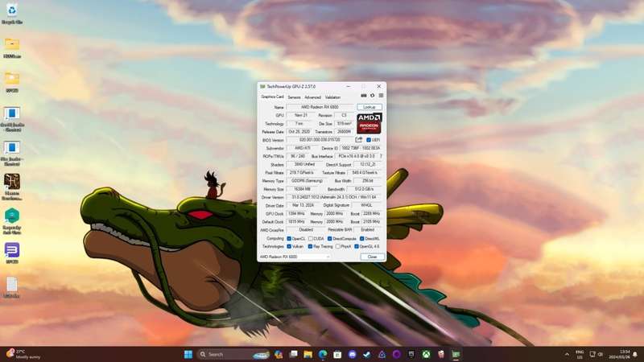Click the AMD CrossFire Disabled field
This screenshot has width=644, height=362.
point(306,230)
